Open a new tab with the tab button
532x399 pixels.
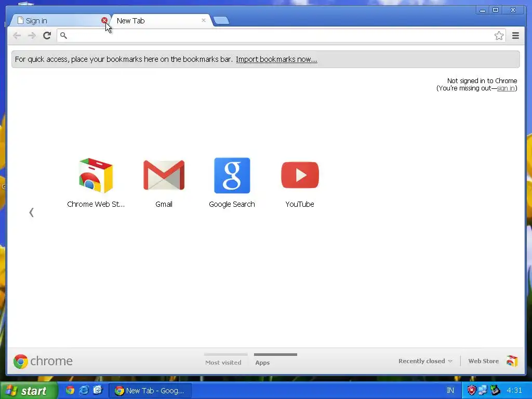click(221, 21)
